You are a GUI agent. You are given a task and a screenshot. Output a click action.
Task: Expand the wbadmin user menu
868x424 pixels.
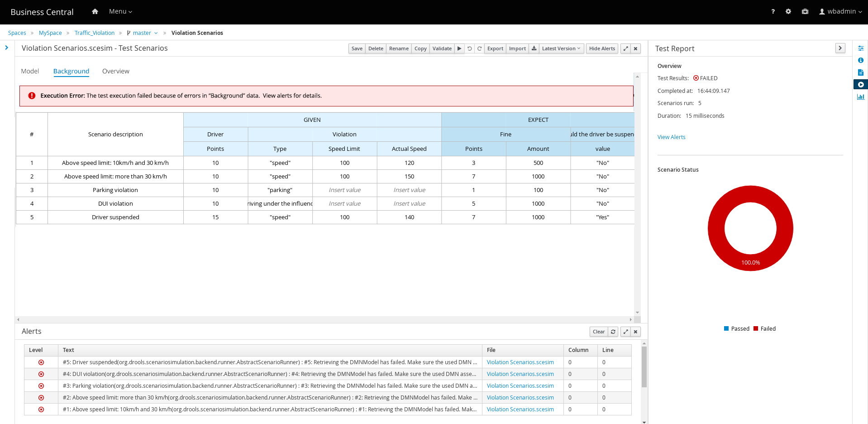[x=840, y=12]
